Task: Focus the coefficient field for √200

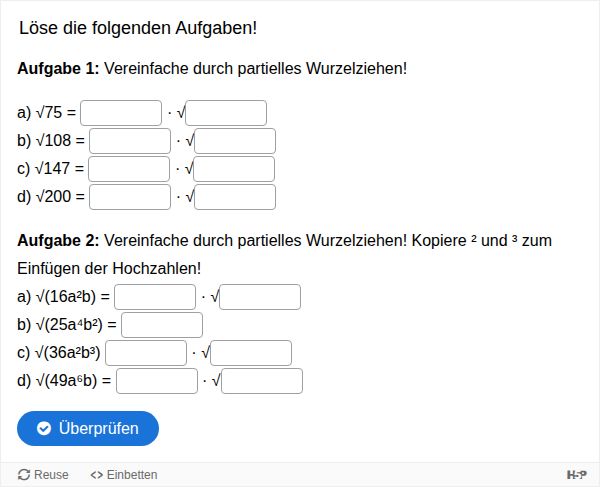Action: tap(130, 197)
